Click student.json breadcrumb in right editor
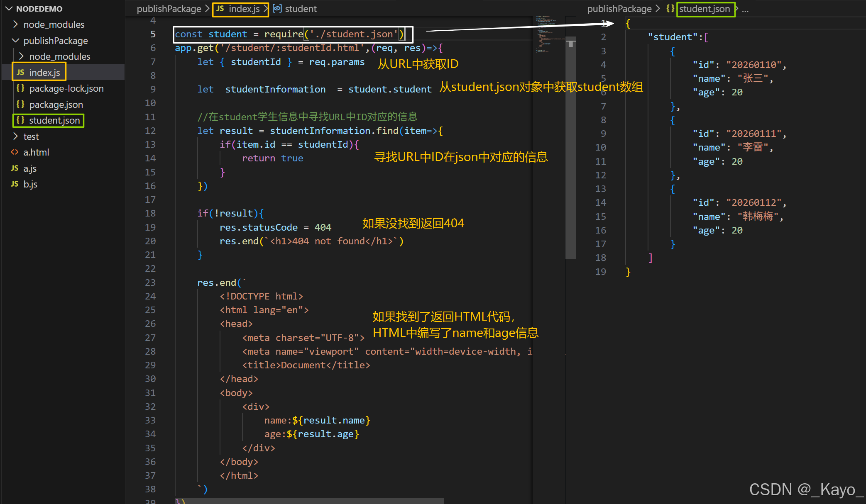 (x=704, y=9)
